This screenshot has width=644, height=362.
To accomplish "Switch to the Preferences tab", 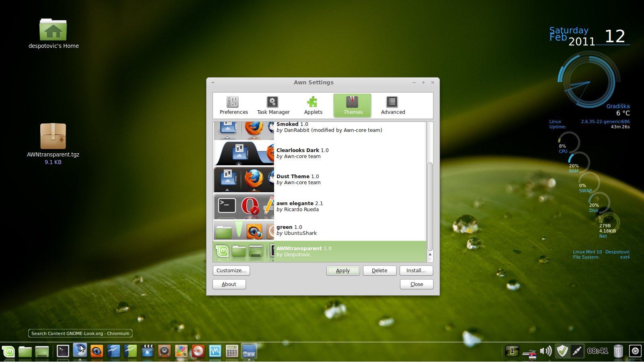I will tap(234, 106).
